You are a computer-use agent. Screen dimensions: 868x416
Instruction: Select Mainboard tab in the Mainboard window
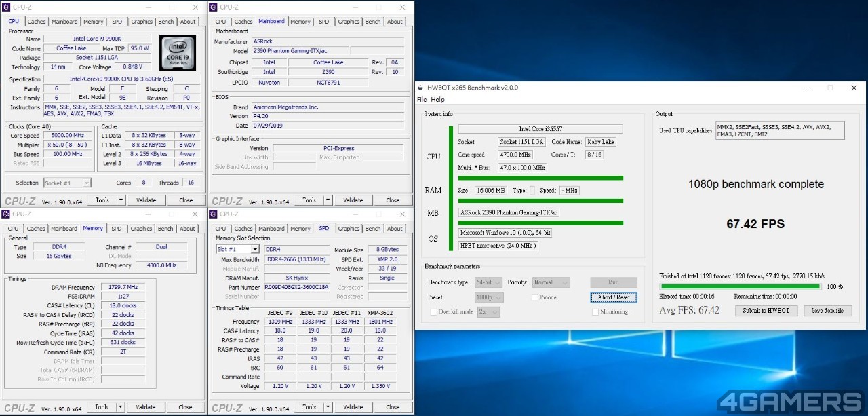tap(271, 22)
